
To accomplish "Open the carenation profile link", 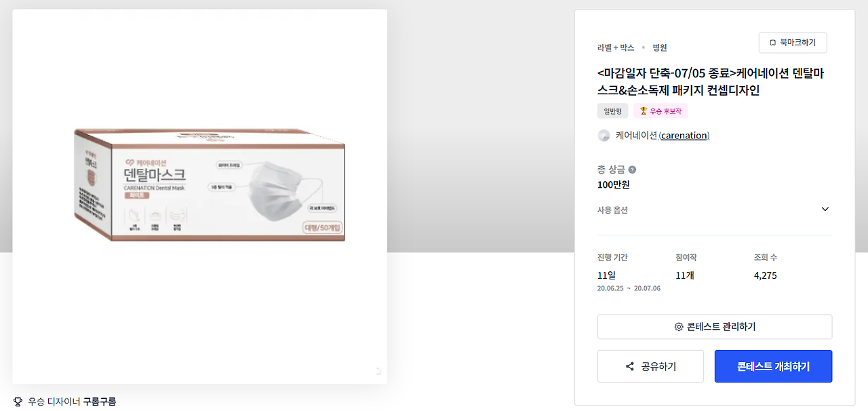I will [684, 136].
